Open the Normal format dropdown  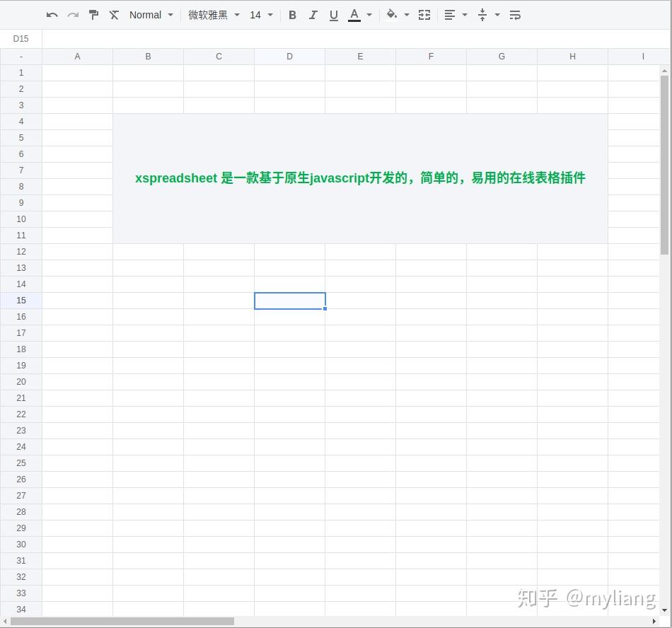[x=151, y=14]
